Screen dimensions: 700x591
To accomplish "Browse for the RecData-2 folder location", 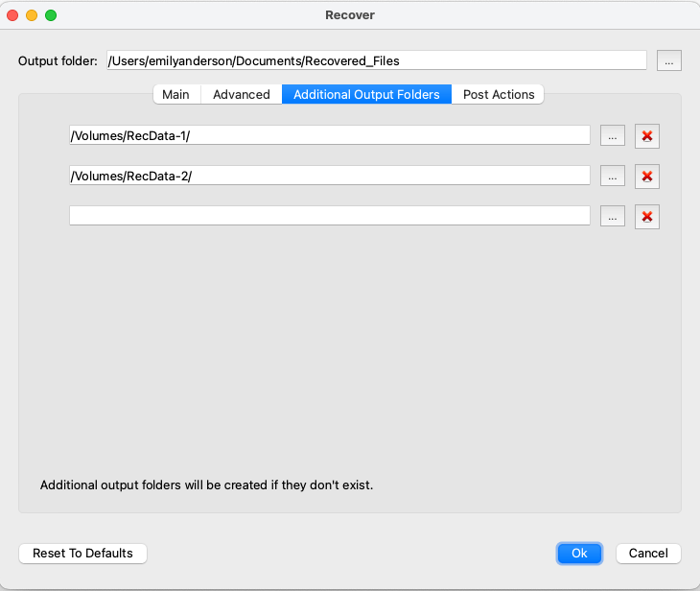I will click(612, 176).
